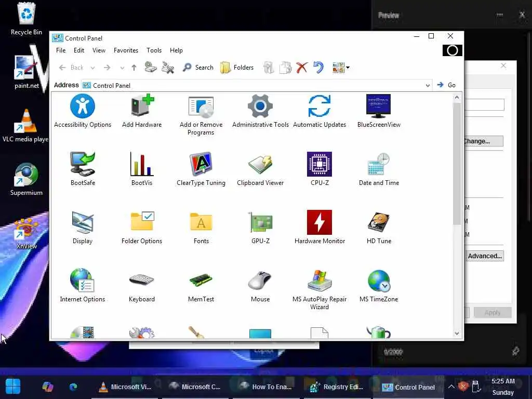This screenshot has width=532, height=399.
Task: Open the Favorites menu
Action: (x=126, y=50)
